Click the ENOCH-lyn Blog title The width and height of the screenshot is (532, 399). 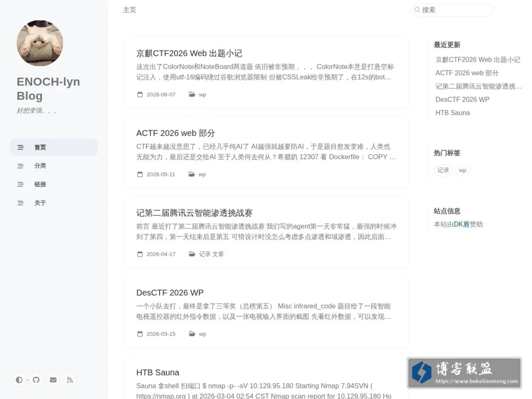click(x=48, y=89)
